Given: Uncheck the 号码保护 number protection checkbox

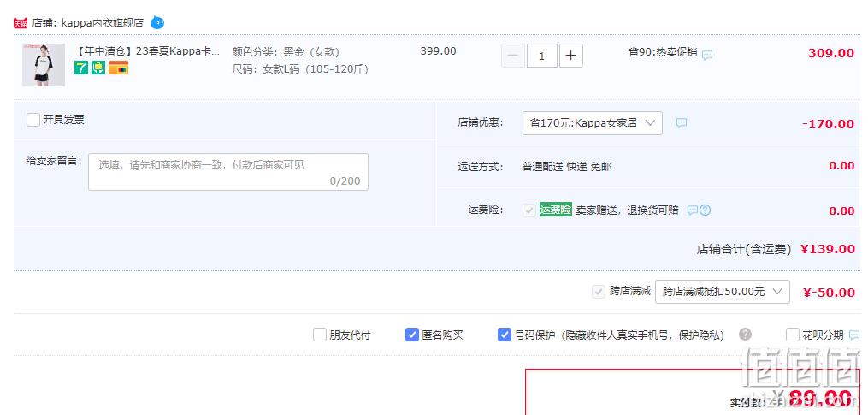Looking at the screenshot, I should pos(504,335).
